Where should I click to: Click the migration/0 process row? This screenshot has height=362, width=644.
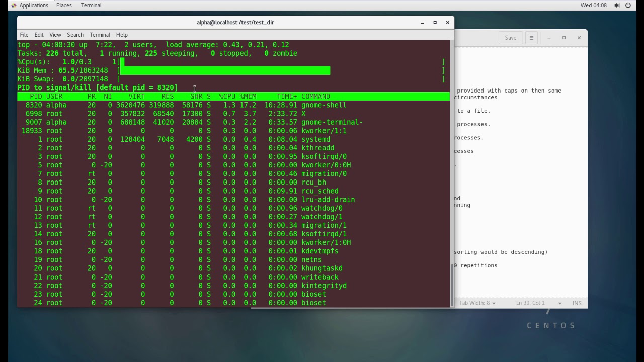233,173
